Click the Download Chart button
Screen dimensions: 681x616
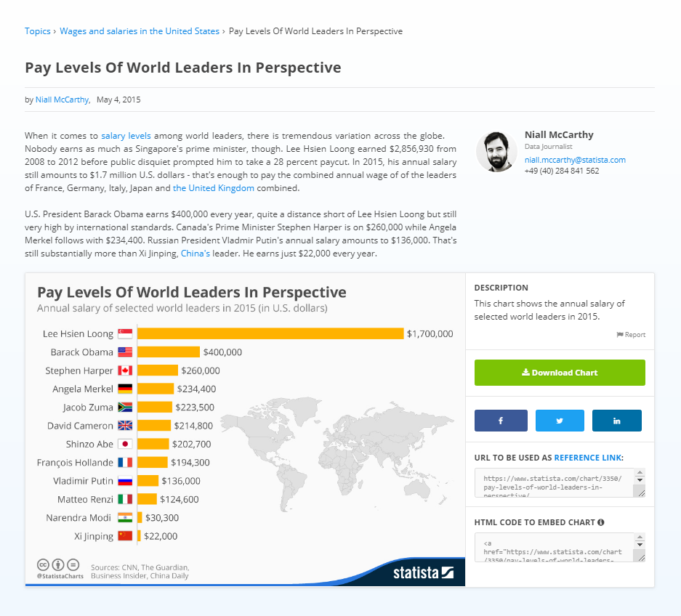[560, 373]
